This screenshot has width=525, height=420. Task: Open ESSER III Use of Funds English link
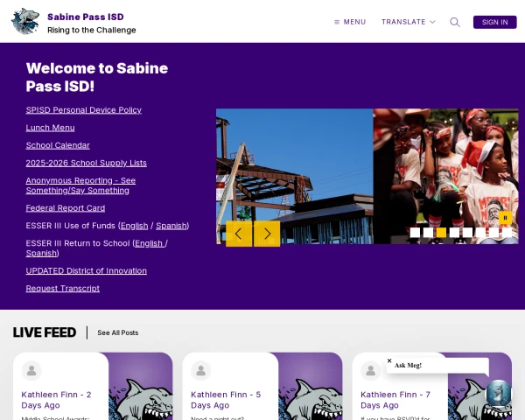134,226
